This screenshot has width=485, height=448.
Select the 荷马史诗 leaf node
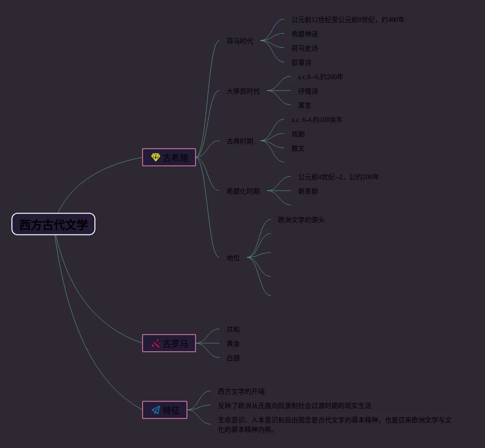(x=305, y=48)
